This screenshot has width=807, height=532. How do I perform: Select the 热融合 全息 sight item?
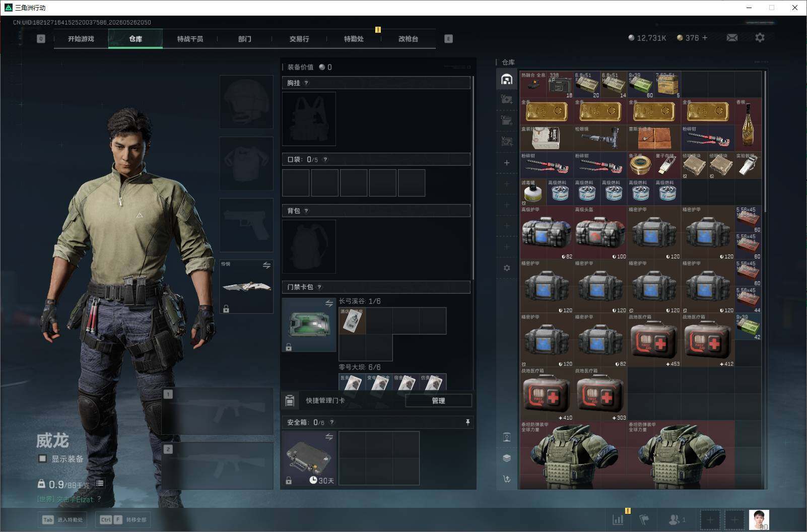533,85
